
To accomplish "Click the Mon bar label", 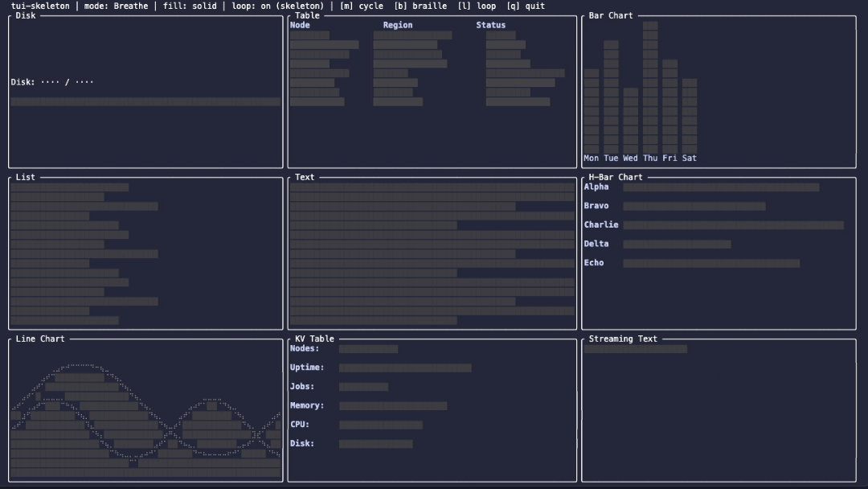I will [x=592, y=158].
